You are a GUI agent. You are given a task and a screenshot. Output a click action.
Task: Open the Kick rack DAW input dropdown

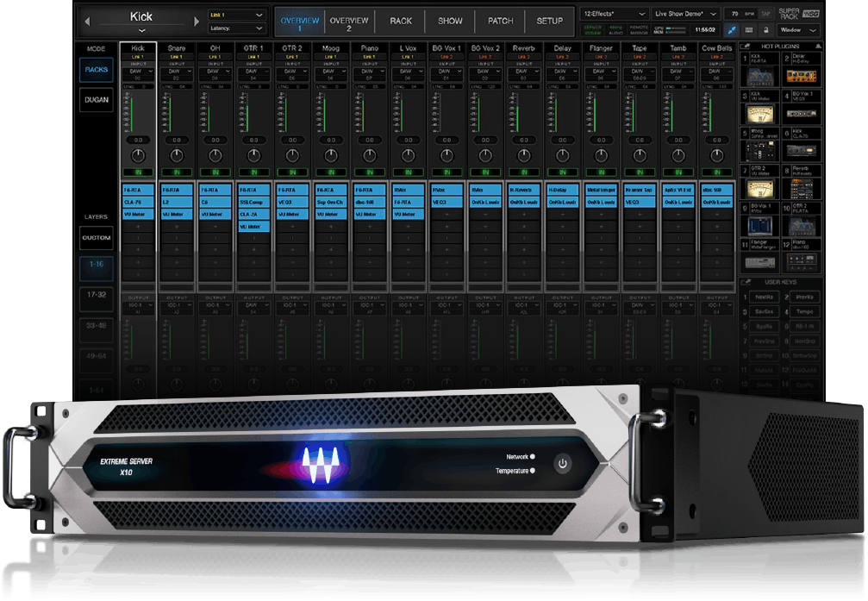[x=138, y=72]
